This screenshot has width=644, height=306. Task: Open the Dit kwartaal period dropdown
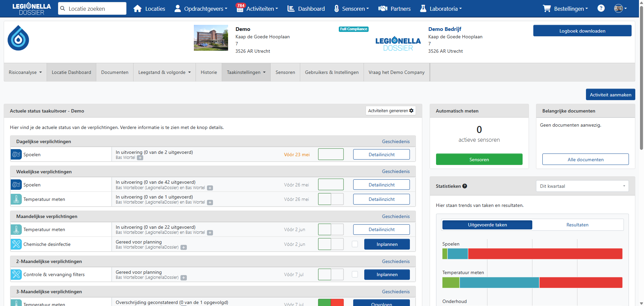tap(582, 186)
